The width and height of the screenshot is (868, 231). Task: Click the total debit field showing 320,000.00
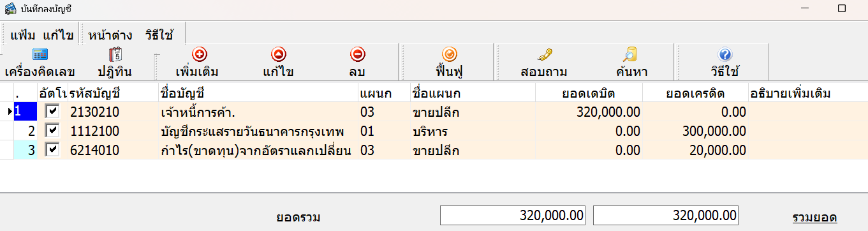[x=513, y=215]
